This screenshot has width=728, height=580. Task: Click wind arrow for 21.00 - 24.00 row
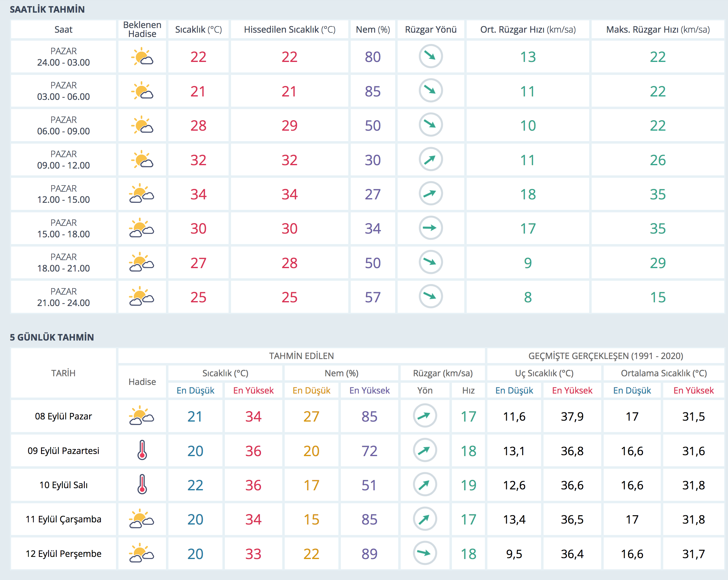coord(431,296)
